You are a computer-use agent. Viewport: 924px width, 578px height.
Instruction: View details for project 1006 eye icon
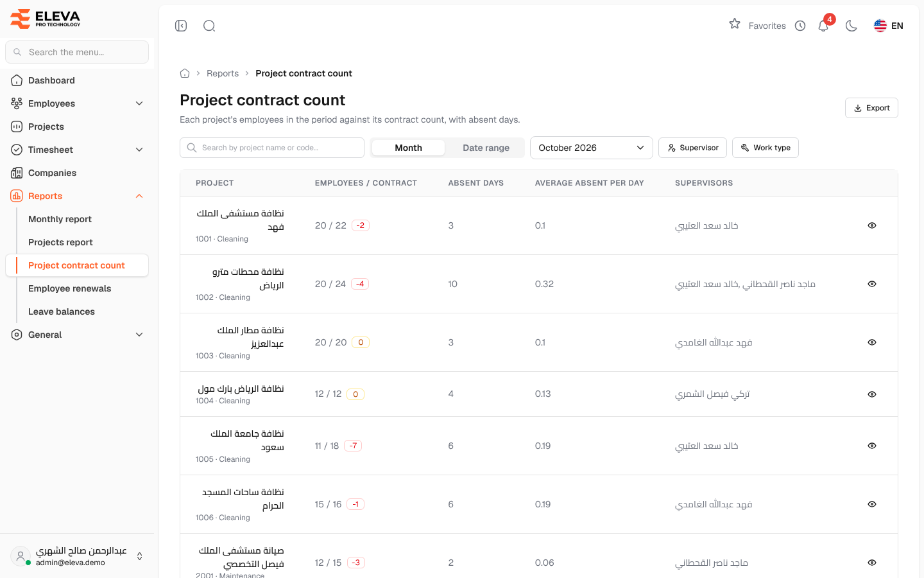pyautogui.click(x=872, y=504)
